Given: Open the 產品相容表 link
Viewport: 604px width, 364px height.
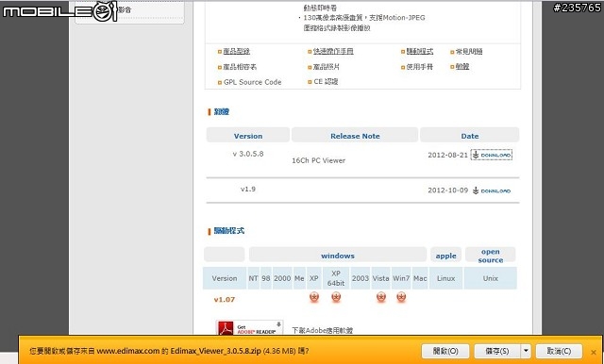Looking at the screenshot, I should pos(240,67).
